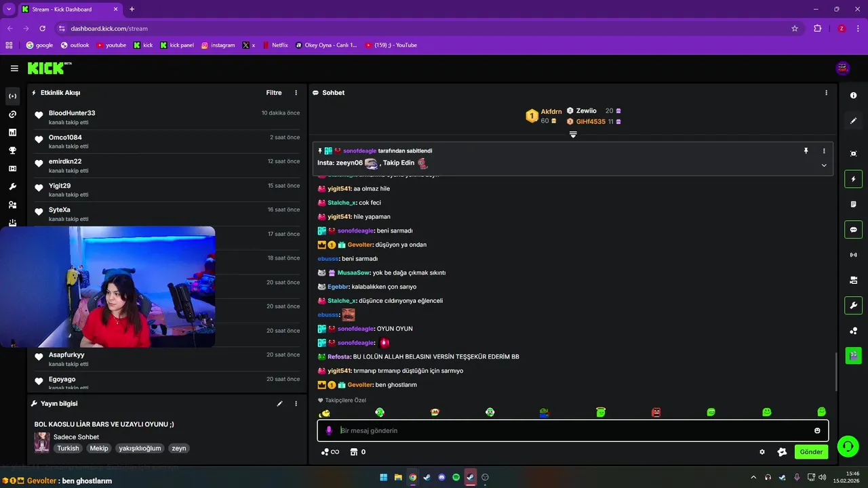Click BloodHunter33 follow event
This screenshot has width=868, height=488.
pos(167,117)
